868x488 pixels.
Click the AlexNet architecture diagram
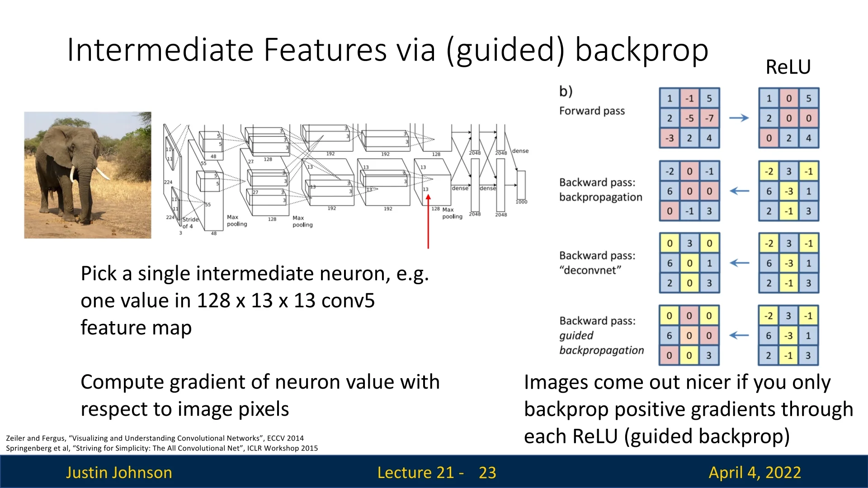tap(346, 178)
